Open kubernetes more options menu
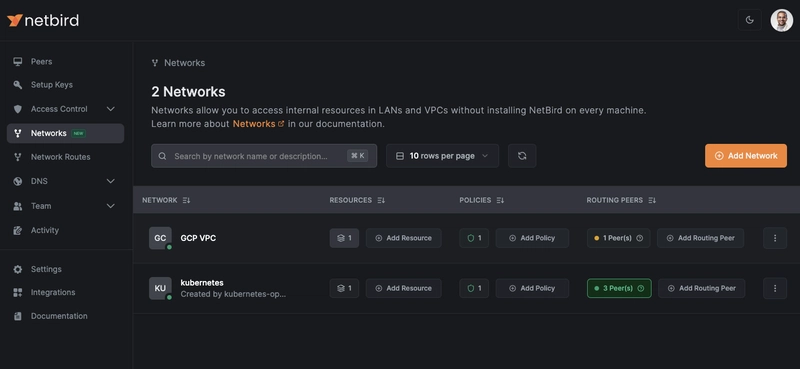 775,288
